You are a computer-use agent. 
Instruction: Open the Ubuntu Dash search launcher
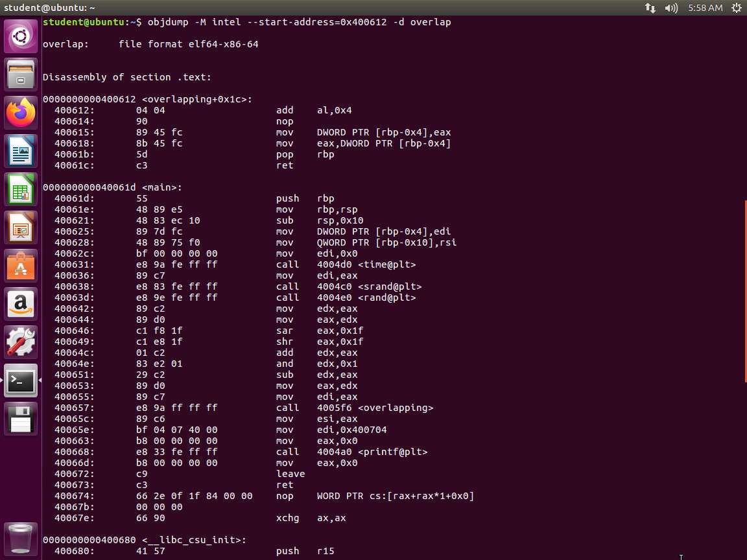point(21,37)
